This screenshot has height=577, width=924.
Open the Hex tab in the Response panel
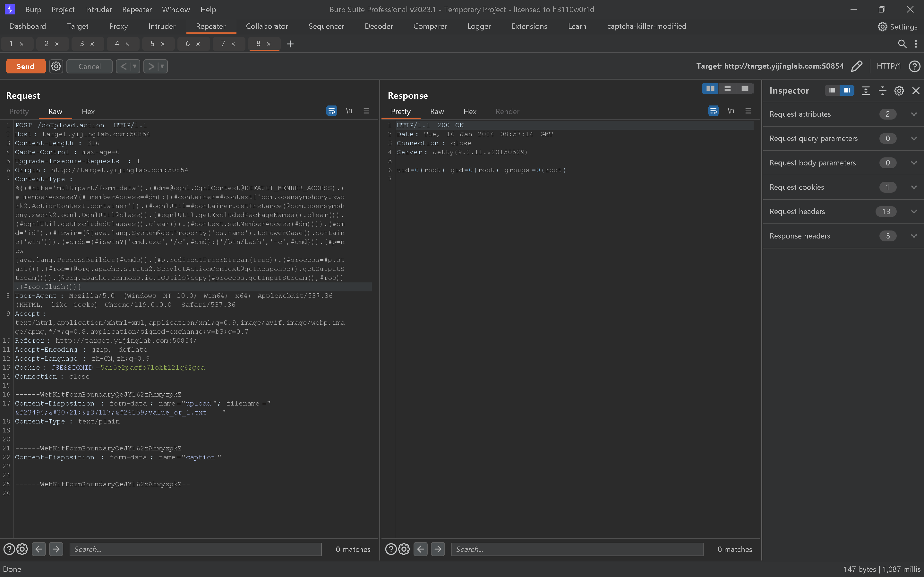pyautogui.click(x=470, y=112)
